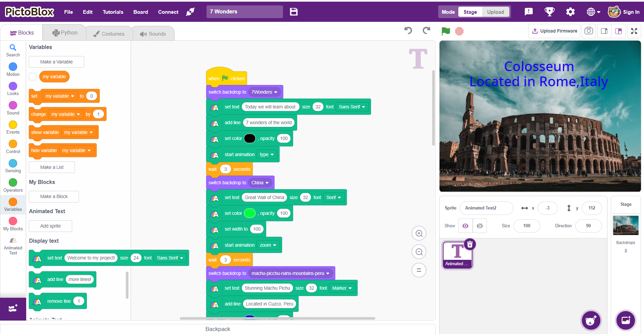644x334 pixels.
Task: Zoom in on the scripting workspace
Action: 419,234
